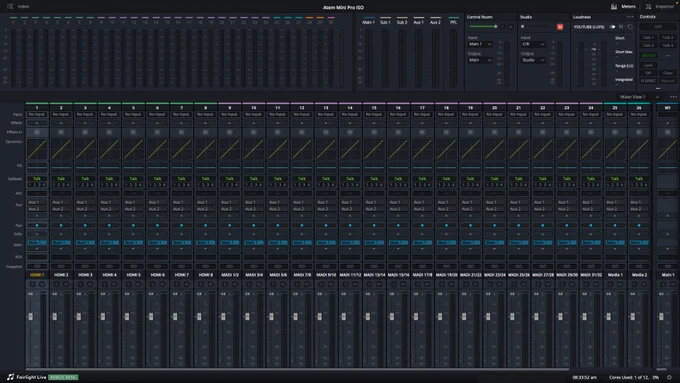The width and height of the screenshot is (680, 383).
Task: Click the Talk 2 control button
Action: pos(668,38)
